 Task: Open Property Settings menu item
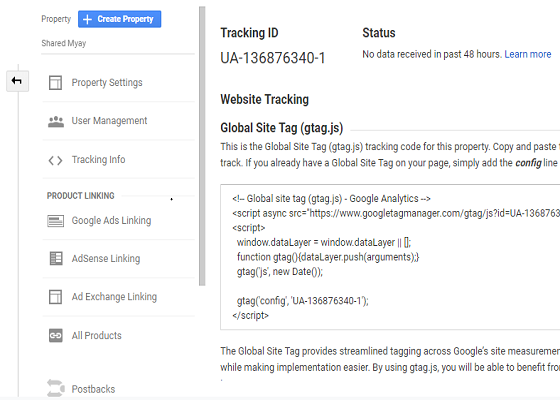(119, 82)
